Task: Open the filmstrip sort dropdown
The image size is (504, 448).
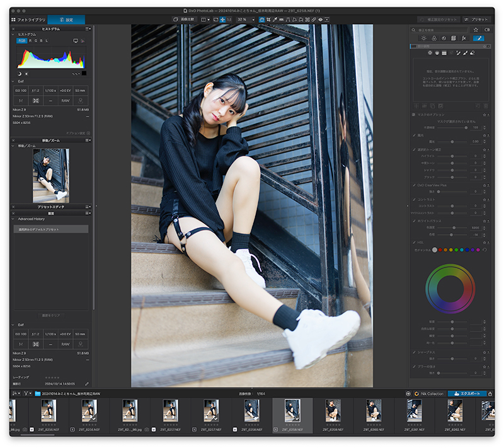Action: [x=16, y=394]
